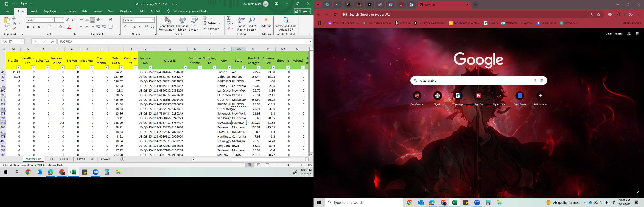The width and height of the screenshot is (644, 207).
Task: Open the File menu tab
Action: click(7, 11)
